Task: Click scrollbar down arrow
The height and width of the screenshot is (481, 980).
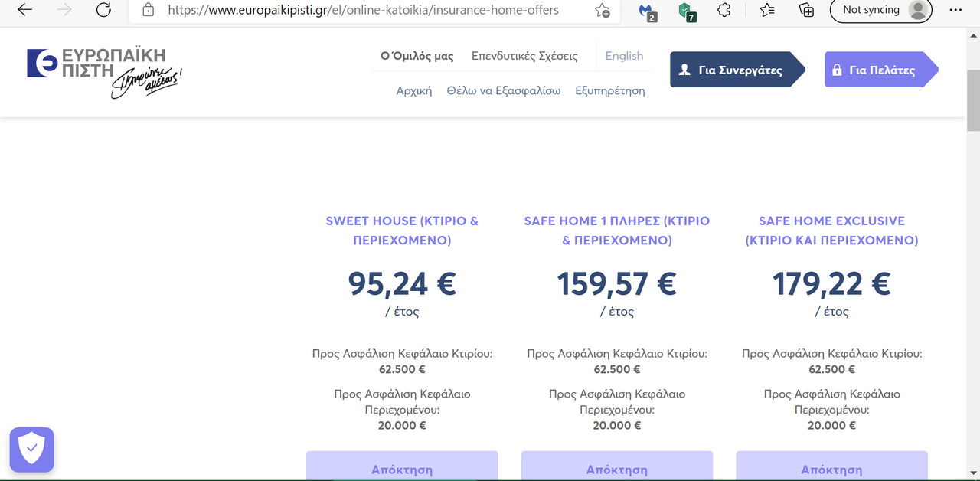Action: click(x=973, y=473)
